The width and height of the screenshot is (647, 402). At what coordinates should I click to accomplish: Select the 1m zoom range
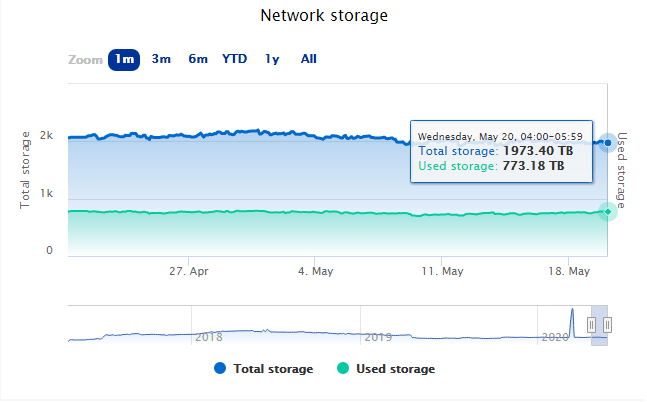[124, 60]
